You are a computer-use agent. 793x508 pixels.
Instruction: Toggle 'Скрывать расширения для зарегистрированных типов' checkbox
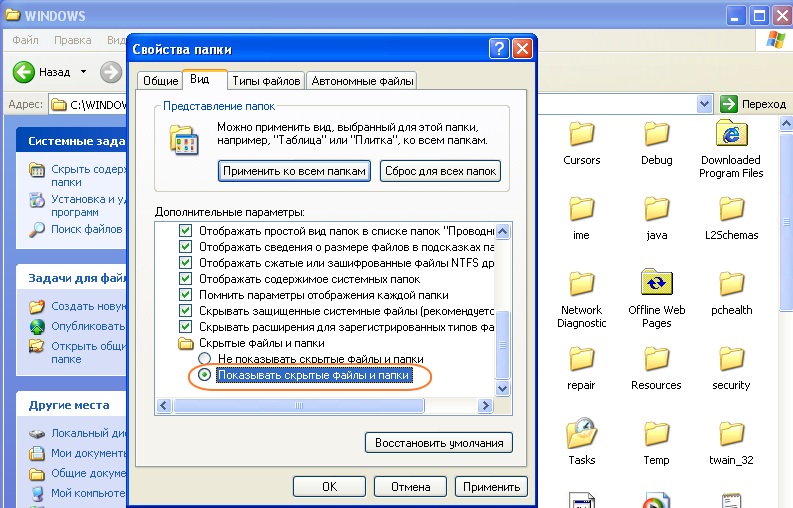(186, 327)
